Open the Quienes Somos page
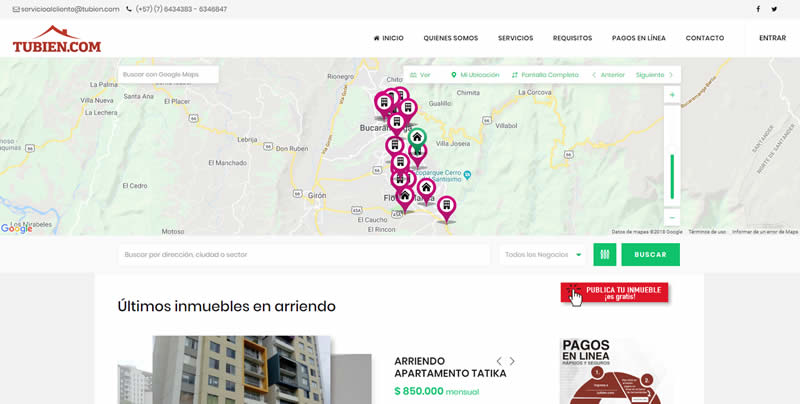 [451, 38]
